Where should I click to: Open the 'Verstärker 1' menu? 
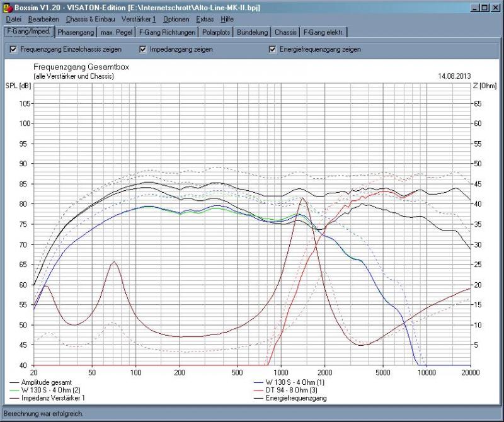pyautogui.click(x=139, y=20)
